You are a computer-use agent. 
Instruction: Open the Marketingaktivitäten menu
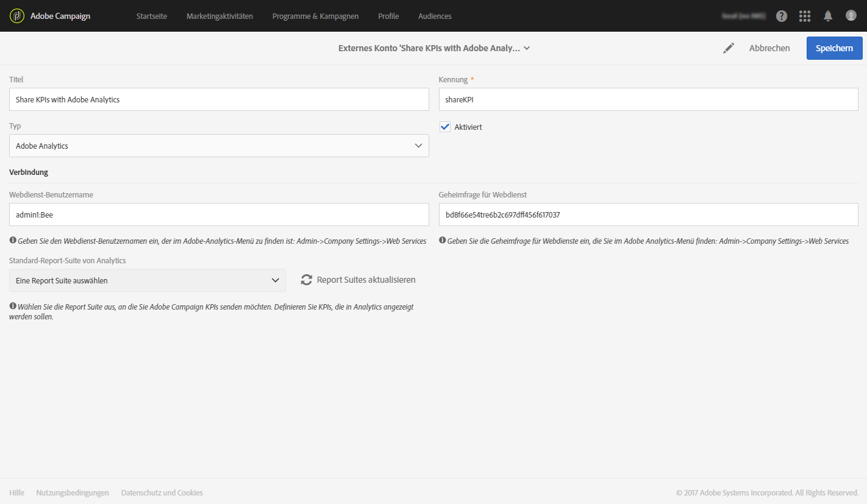click(219, 16)
